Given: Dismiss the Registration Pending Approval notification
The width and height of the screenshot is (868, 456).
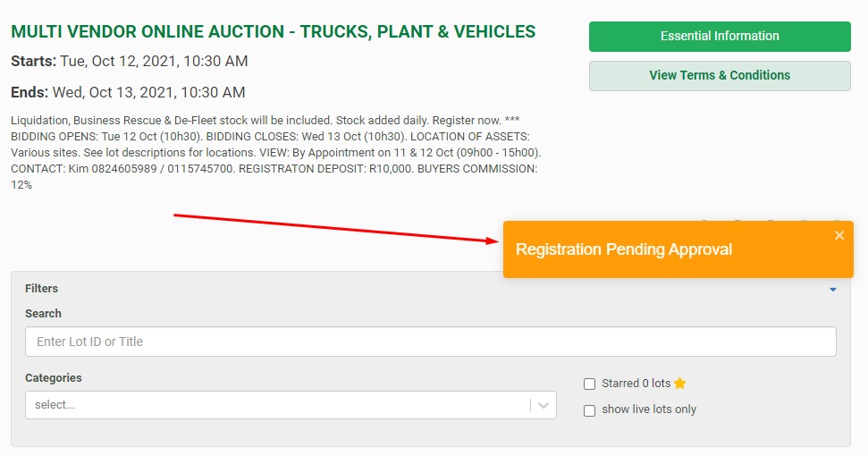Looking at the screenshot, I should click(839, 235).
